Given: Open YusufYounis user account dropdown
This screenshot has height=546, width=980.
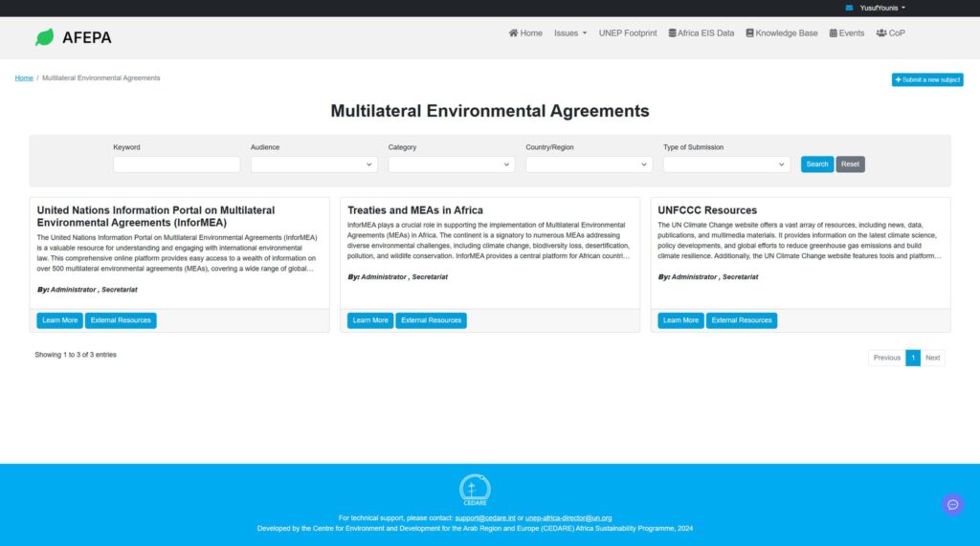Looking at the screenshot, I should pyautogui.click(x=882, y=8).
